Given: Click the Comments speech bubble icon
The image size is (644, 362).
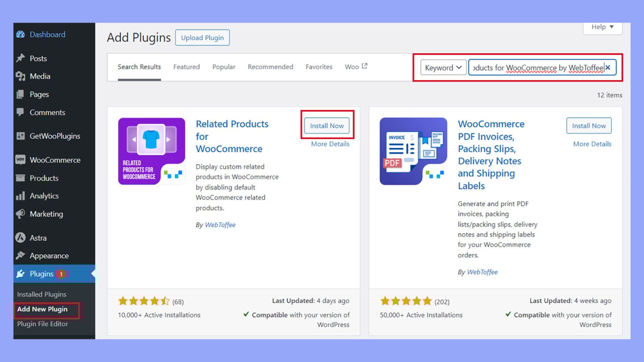Looking at the screenshot, I should 20,112.
